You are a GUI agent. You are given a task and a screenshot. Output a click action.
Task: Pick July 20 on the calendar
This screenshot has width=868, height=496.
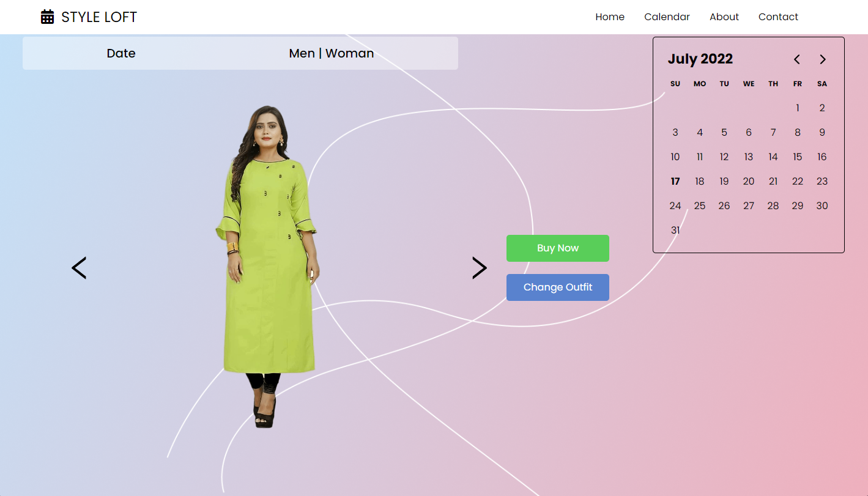[x=749, y=182]
